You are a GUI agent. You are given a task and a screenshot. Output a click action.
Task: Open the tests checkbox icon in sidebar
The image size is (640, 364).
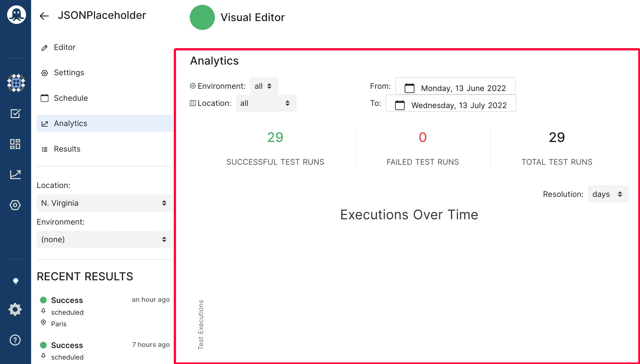tap(15, 113)
